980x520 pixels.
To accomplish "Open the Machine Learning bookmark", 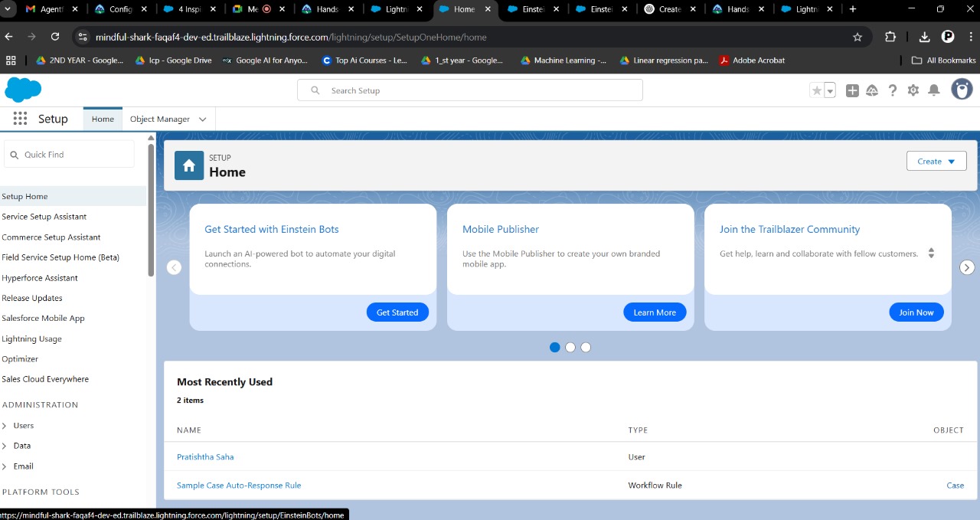I will 563,61.
